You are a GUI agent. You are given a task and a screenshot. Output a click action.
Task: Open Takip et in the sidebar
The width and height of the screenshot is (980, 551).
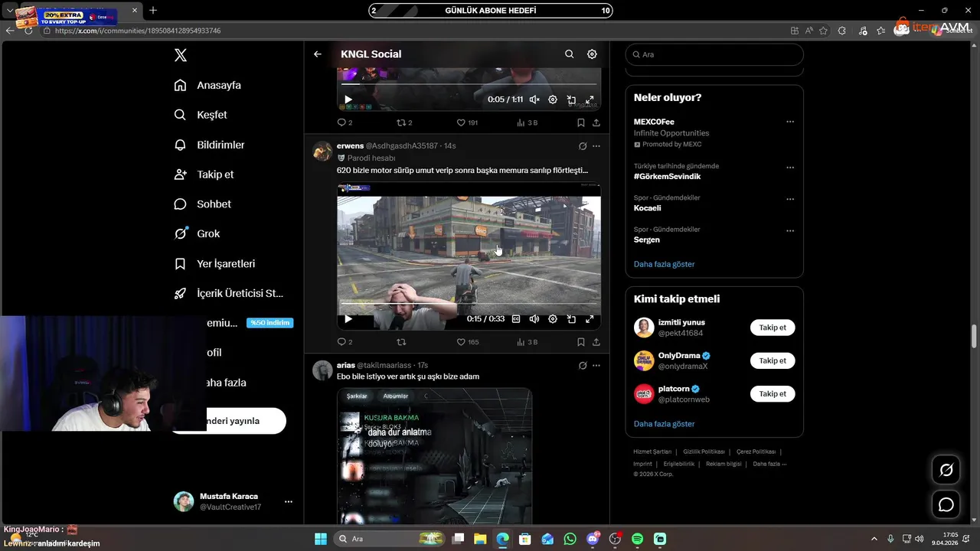204,174
